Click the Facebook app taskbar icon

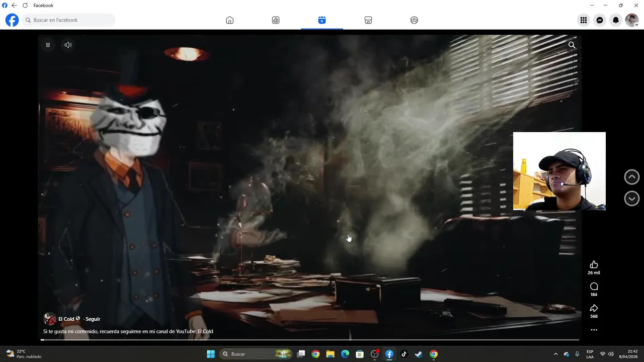(x=389, y=354)
